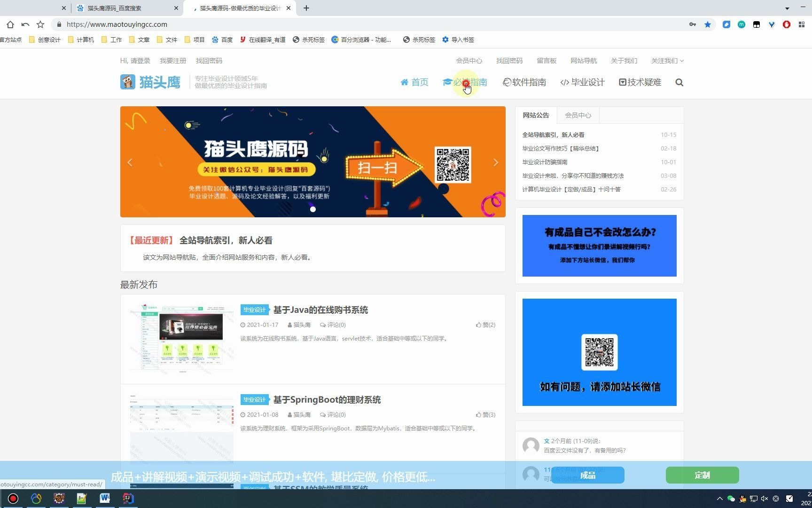Open new tab with plus button
This screenshot has height=508, width=812.
point(306,8)
